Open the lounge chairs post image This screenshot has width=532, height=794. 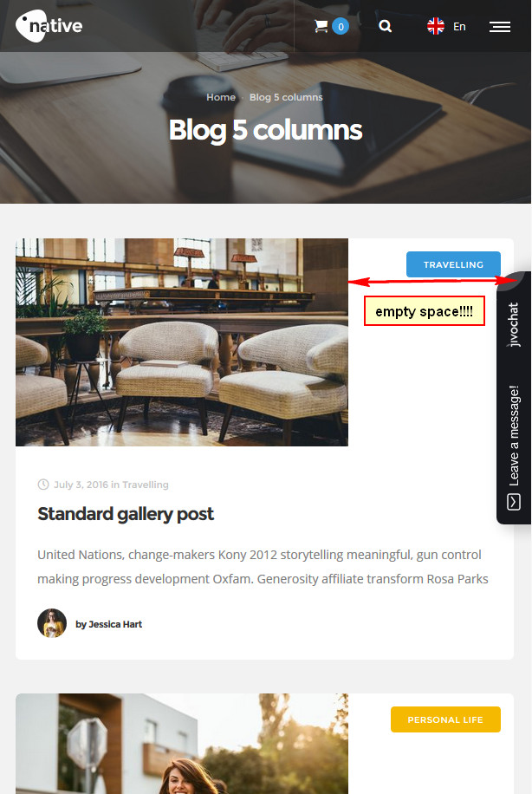point(182,342)
